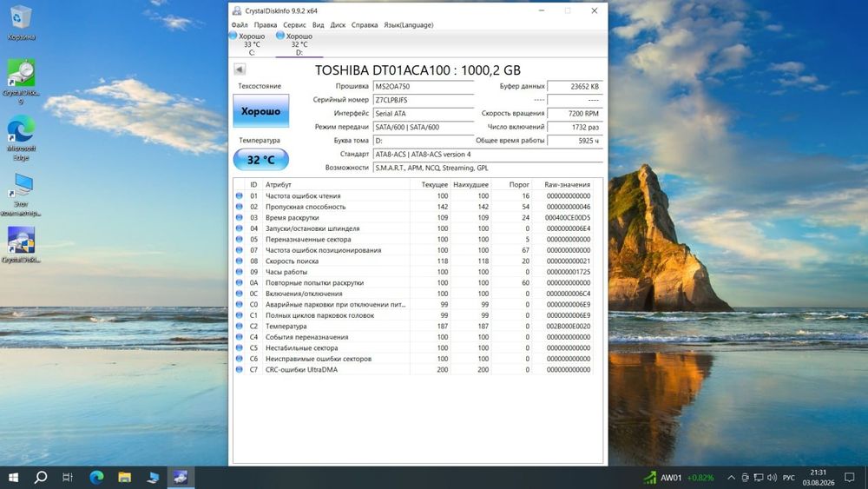The width and height of the screenshot is (868, 489).
Task: Switch the РУС input language indicator
Action: pos(789,478)
